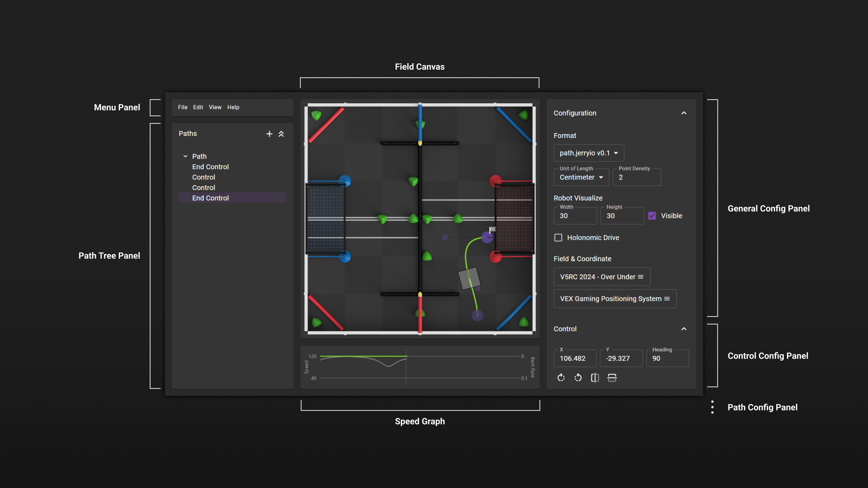Edit the robot Width field

click(575, 216)
